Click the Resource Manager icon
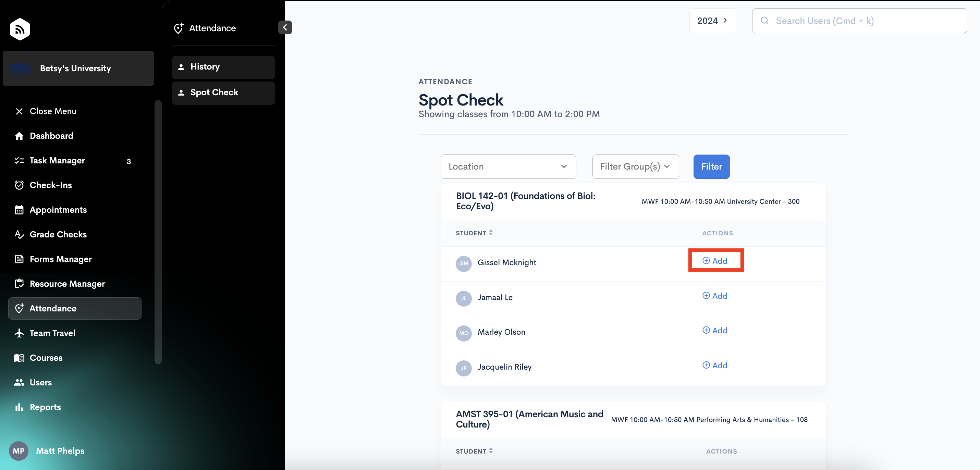980x470 pixels. coord(19,284)
